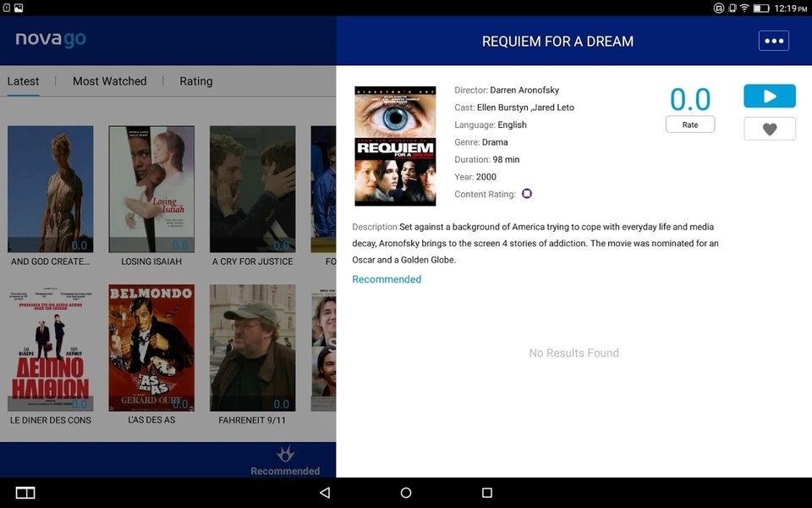
Task: Switch to the Rating tab
Action: point(195,81)
